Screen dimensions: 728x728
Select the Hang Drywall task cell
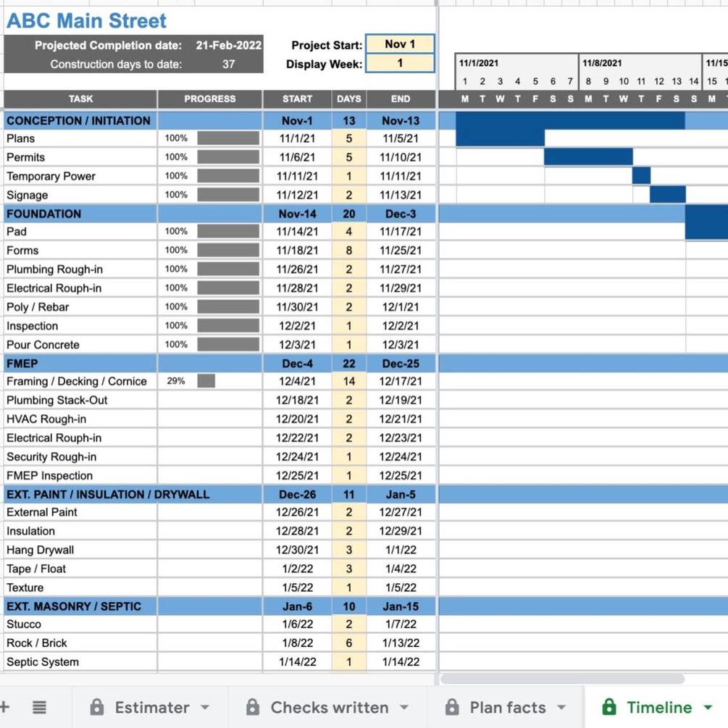coord(80,551)
